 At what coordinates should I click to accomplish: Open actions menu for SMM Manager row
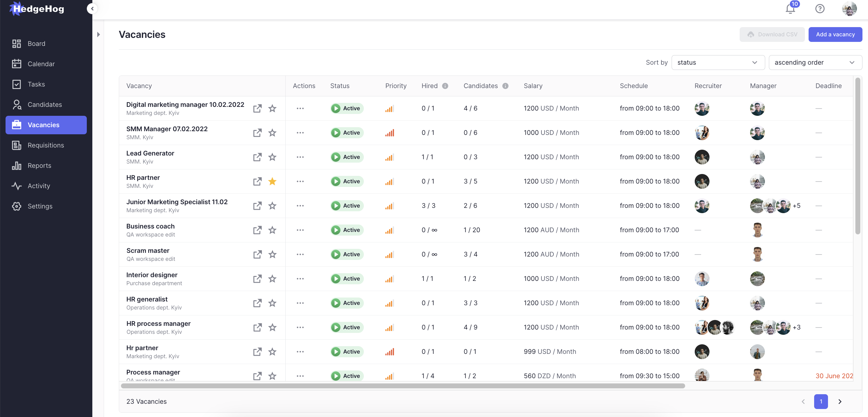point(300,133)
